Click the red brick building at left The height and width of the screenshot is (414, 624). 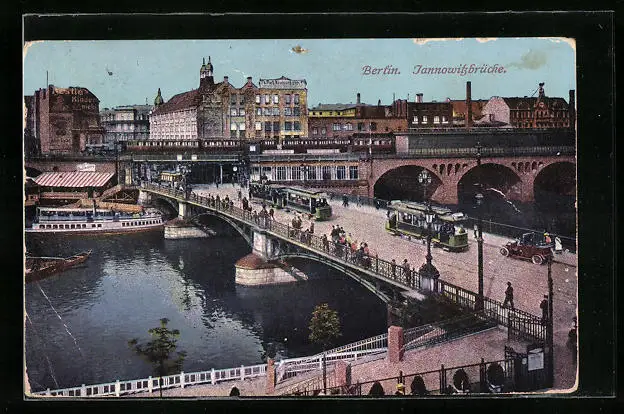pos(63,120)
